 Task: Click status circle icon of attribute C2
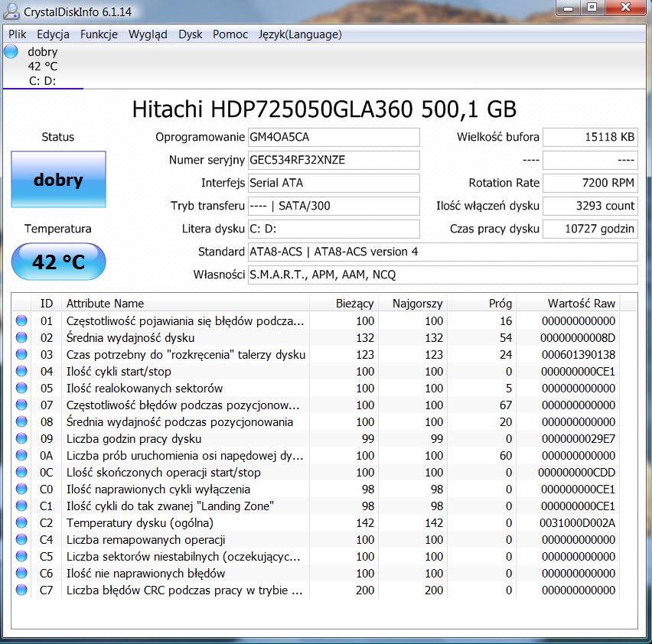click(21, 522)
